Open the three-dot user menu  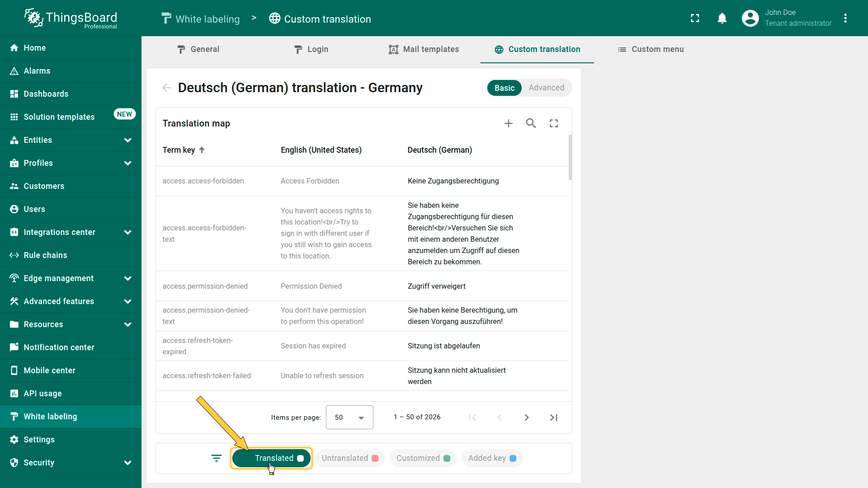pyautogui.click(x=845, y=19)
